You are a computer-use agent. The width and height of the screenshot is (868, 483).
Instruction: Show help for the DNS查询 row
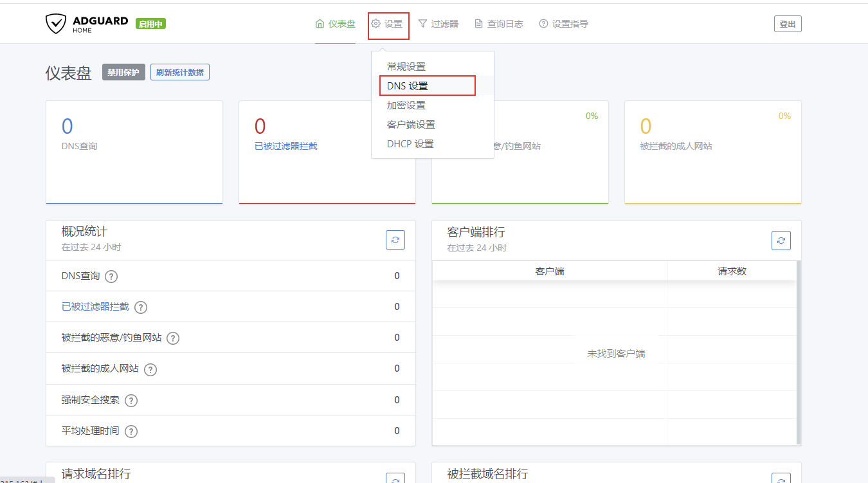111,277
